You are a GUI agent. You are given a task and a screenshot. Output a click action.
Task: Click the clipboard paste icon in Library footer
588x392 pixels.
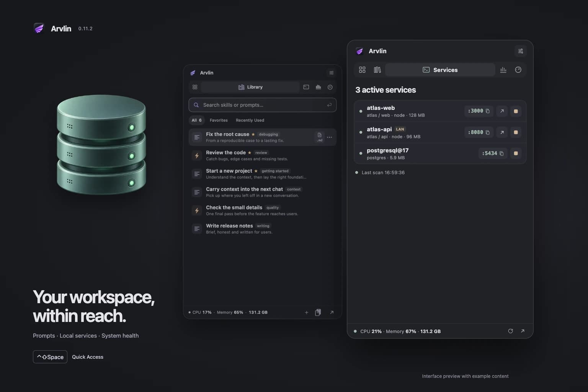click(318, 312)
